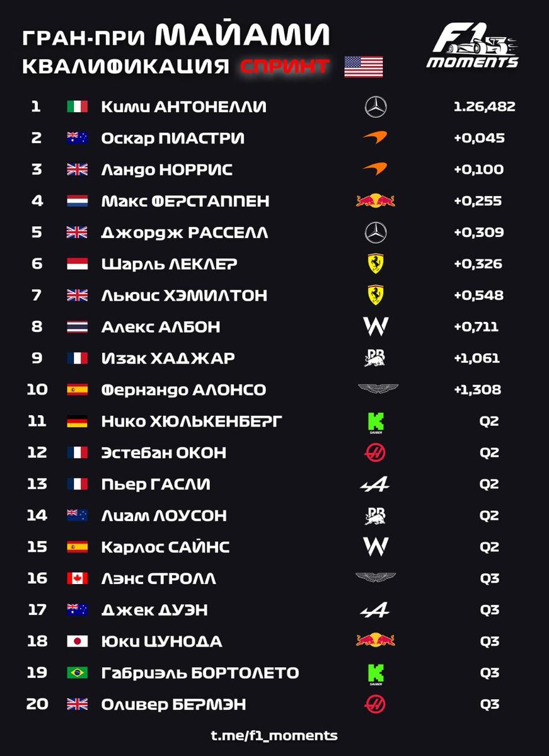Click the USA flag beside СПРИНТ

click(x=364, y=67)
